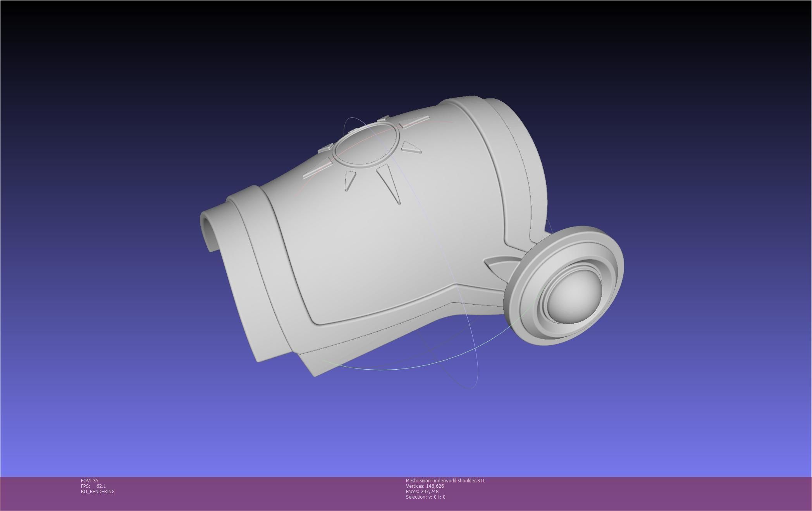Click the FOV: 35 readout
The height and width of the screenshot is (511, 812).
[89, 480]
